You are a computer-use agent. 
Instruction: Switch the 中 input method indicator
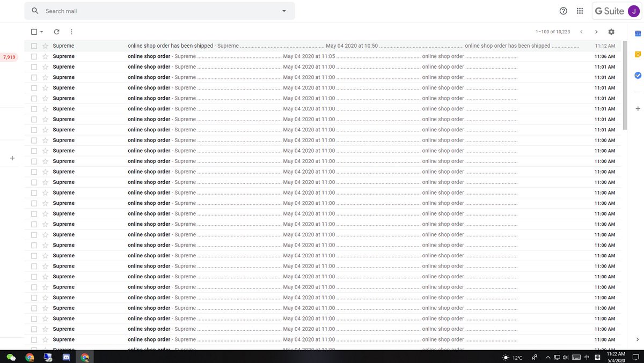(587, 357)
